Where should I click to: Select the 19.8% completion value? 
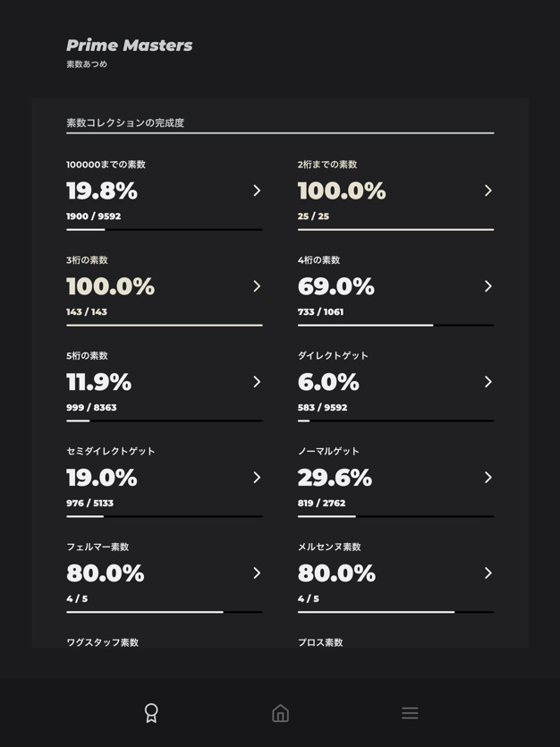(x=102, y=191)
